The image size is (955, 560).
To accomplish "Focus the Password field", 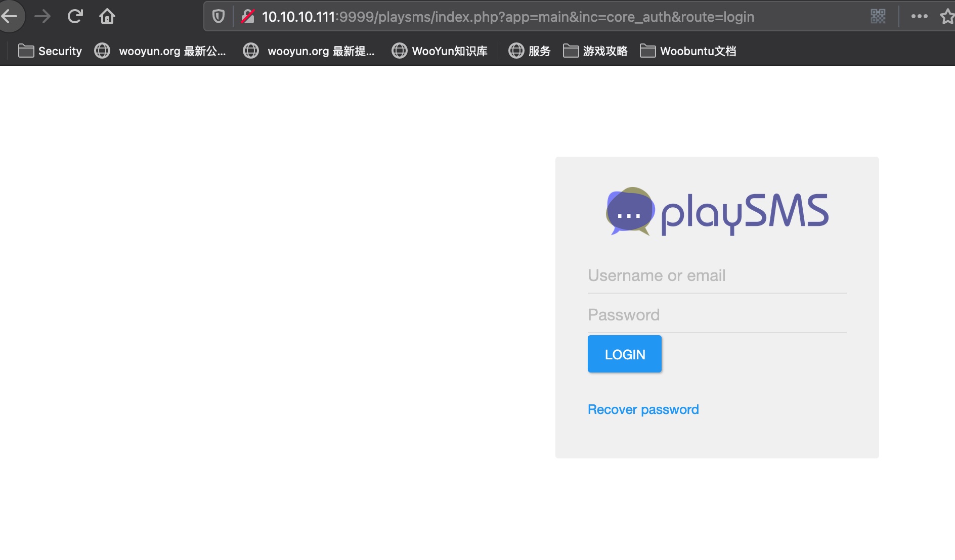I will click(x=717, y=315).
